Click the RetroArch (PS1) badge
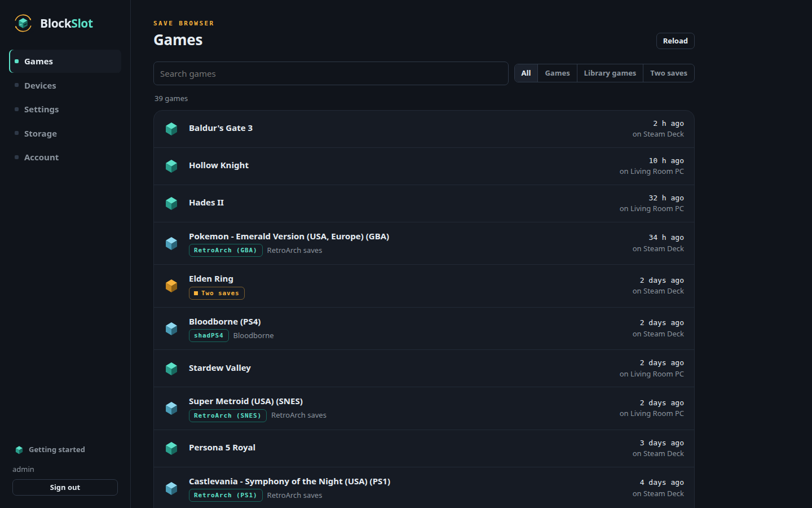Viewport: 812px width, 508px height. pos(226,496)
